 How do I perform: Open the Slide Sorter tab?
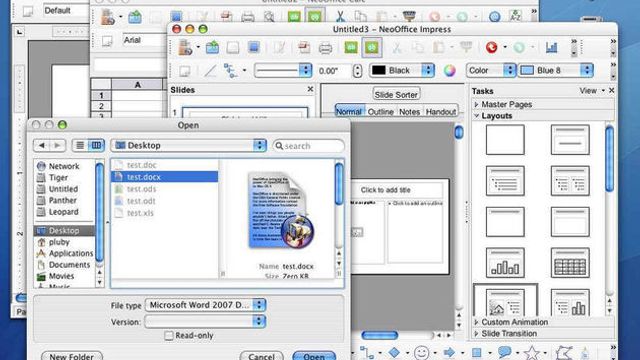pyautogui.click(x=396, y=95)
